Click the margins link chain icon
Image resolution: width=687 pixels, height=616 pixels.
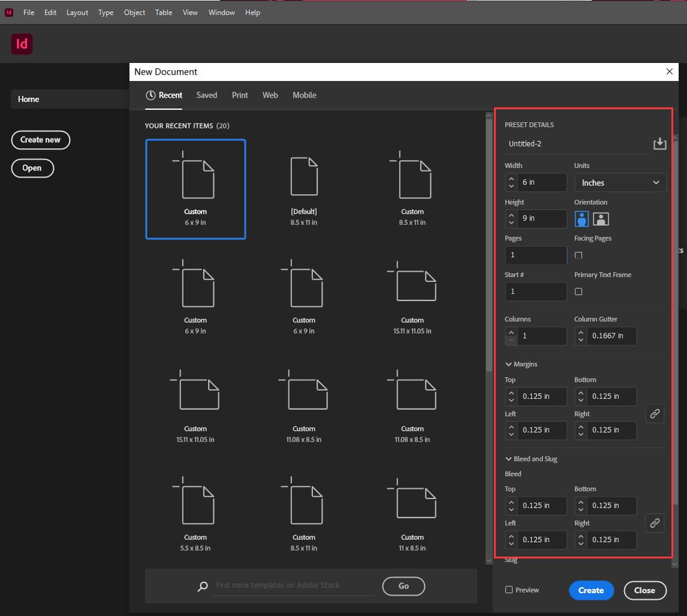click(655, 413)
